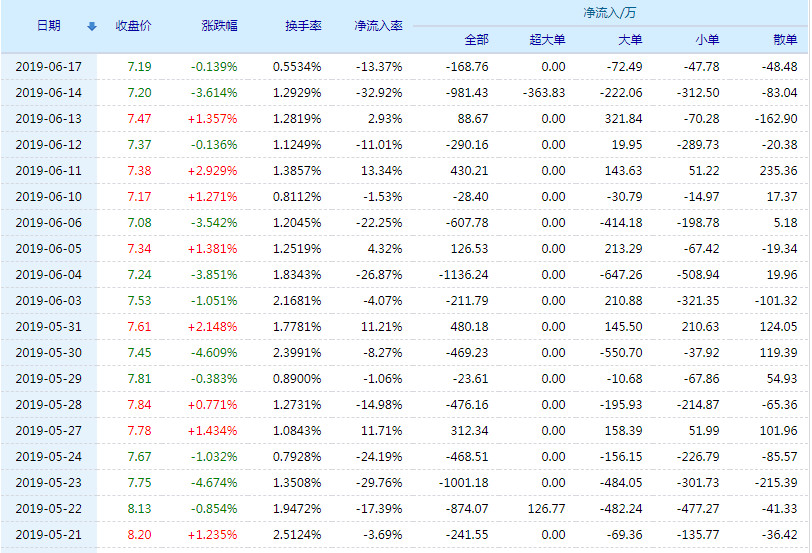Select the 2019-05-29 date cell
This screenshot has width=812, height=553.
click(x=49, y=379)
